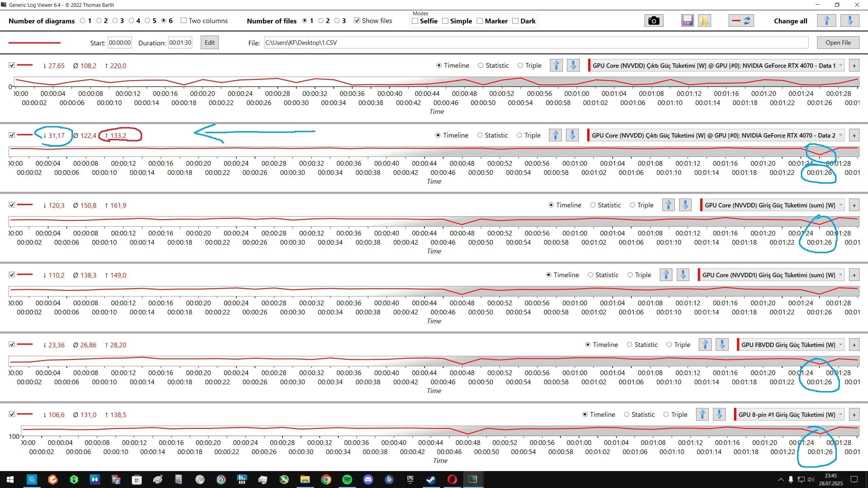Select Statistic view for Data 2 diagram
Image resolution: width=868 pixels, height=488 pixels.
(x=480, y=135)
